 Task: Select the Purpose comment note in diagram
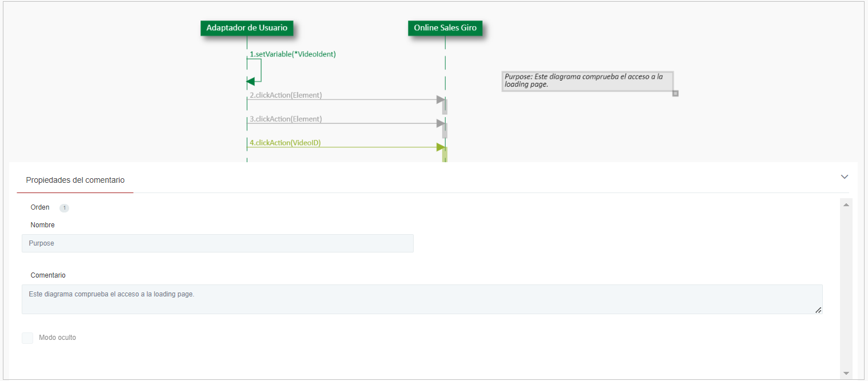[587, 81]
